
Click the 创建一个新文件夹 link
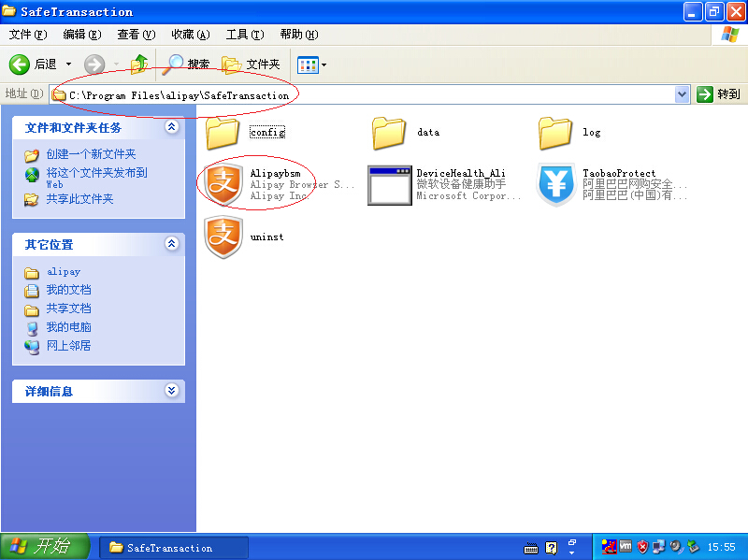[91, 154]
